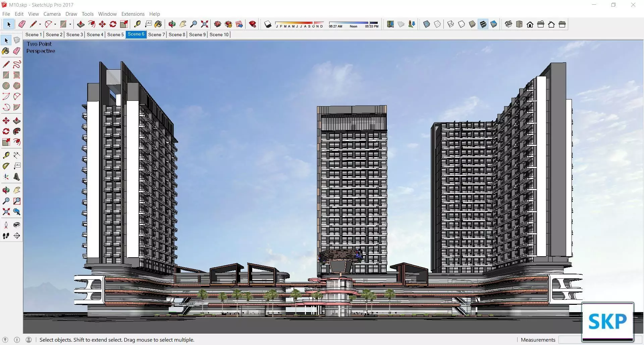Switch to Top view
This screenshot has height=345, width=644.
point(519,24)
